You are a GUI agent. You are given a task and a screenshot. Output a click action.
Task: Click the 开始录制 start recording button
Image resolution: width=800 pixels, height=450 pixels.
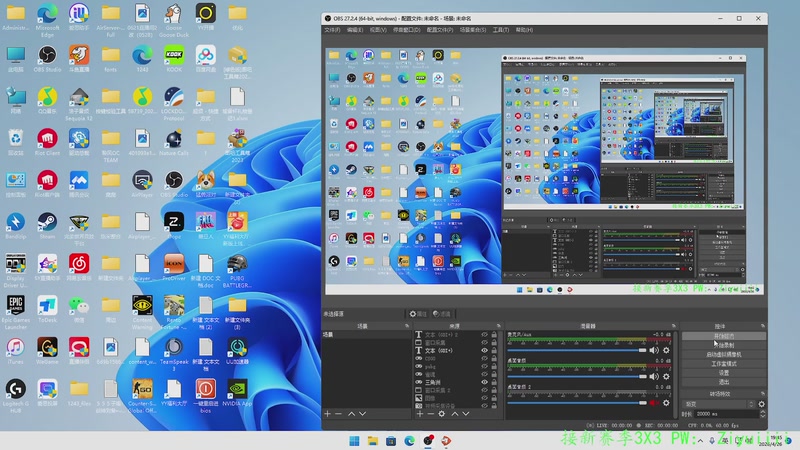click(723, 345)
